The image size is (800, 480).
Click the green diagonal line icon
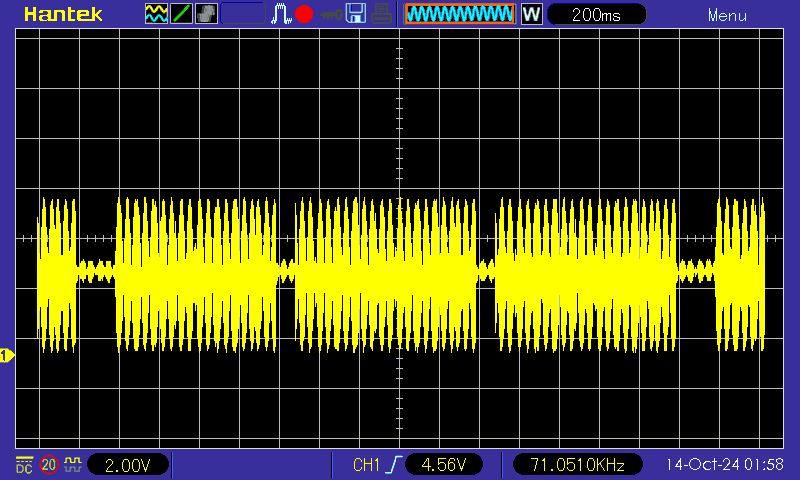click(181, 14)
